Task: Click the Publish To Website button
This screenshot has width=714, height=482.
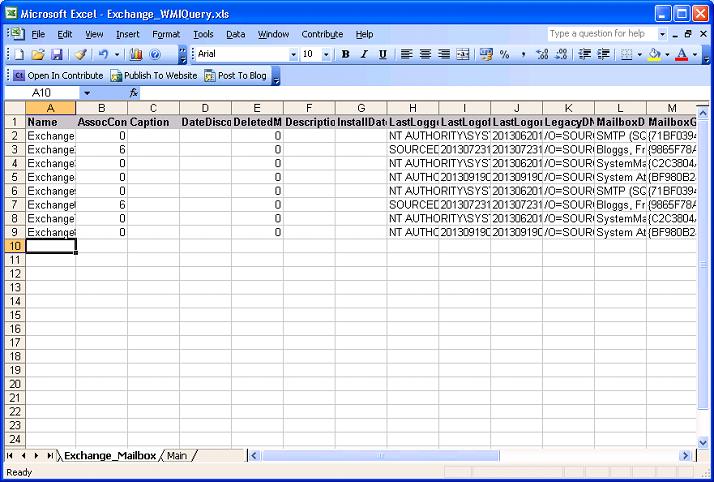Action: [x=153, y=75]
